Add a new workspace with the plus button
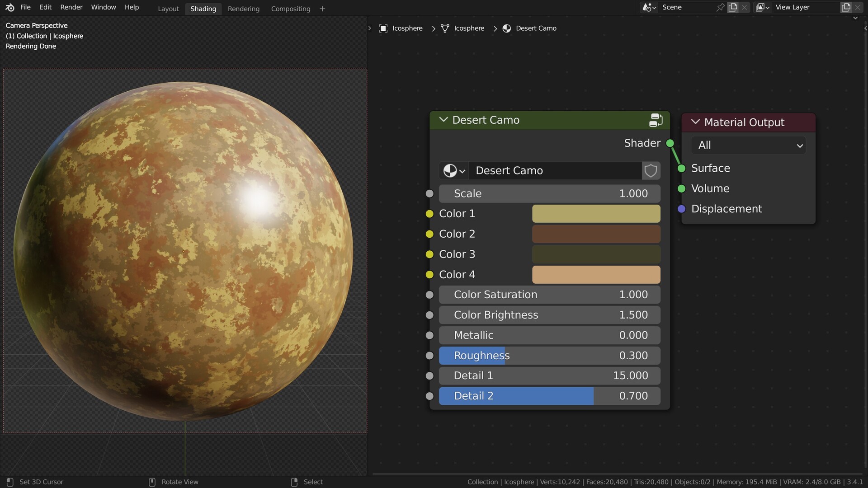This screenshot has width=868, height=488. pos(322,8)
